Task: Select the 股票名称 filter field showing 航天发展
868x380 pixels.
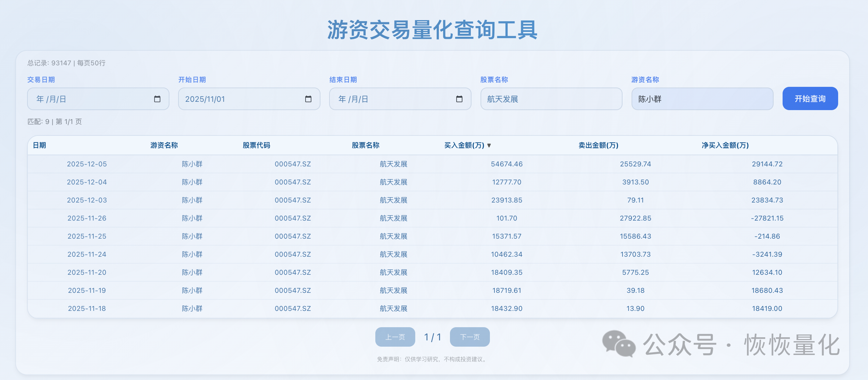Action: [x=551, y=99]
